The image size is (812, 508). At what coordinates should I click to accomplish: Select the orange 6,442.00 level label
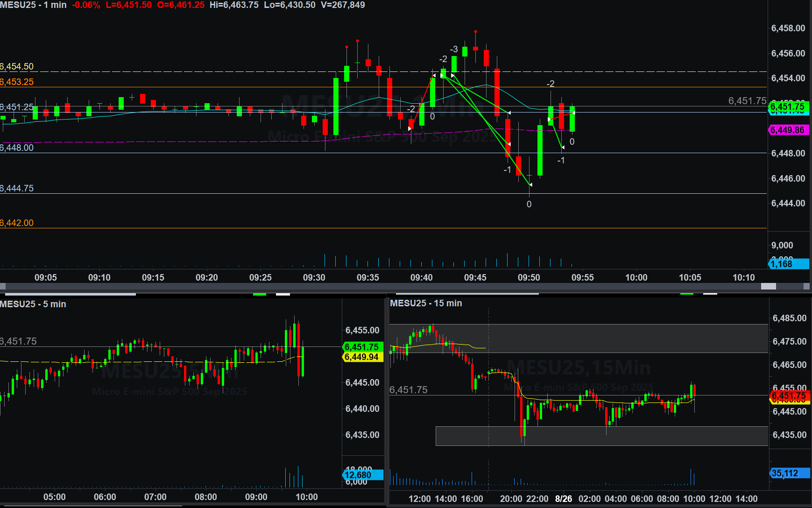click(17, 223)
